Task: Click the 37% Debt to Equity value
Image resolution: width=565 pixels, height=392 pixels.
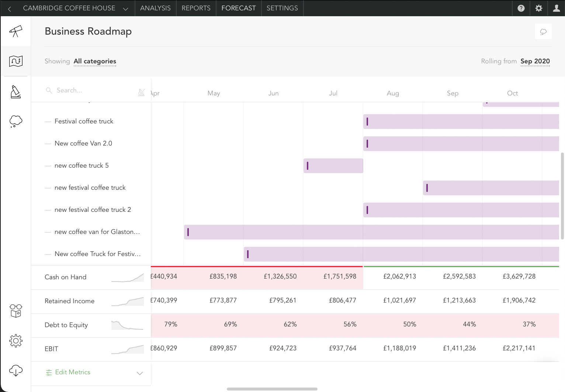Action: point(529,324)
